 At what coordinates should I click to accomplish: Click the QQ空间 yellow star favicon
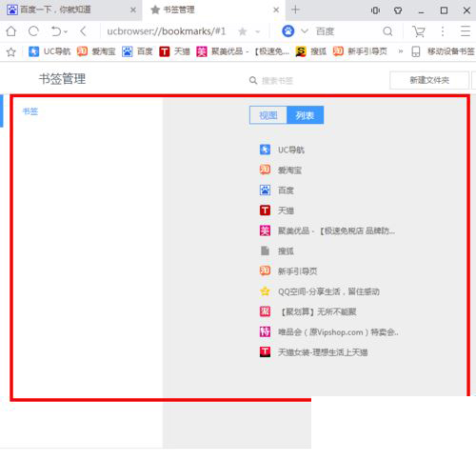point(265,291)
